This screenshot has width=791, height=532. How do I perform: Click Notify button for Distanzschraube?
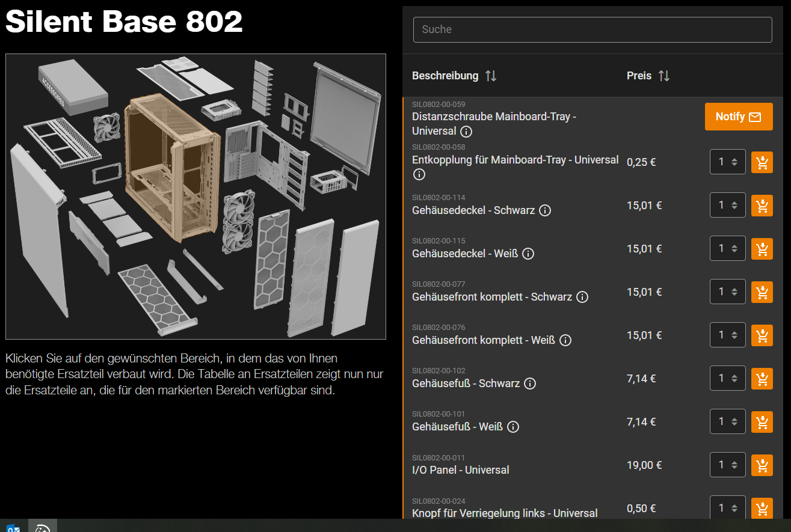739,117
